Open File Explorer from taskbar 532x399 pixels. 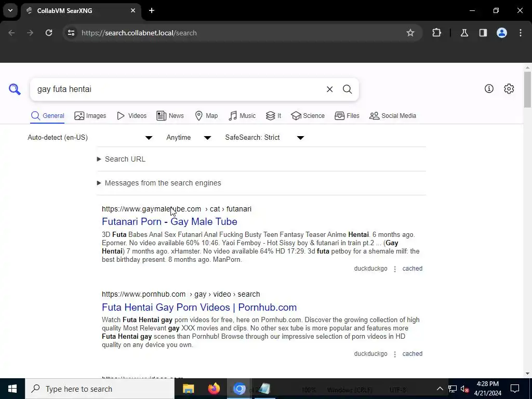coord(188,389)
